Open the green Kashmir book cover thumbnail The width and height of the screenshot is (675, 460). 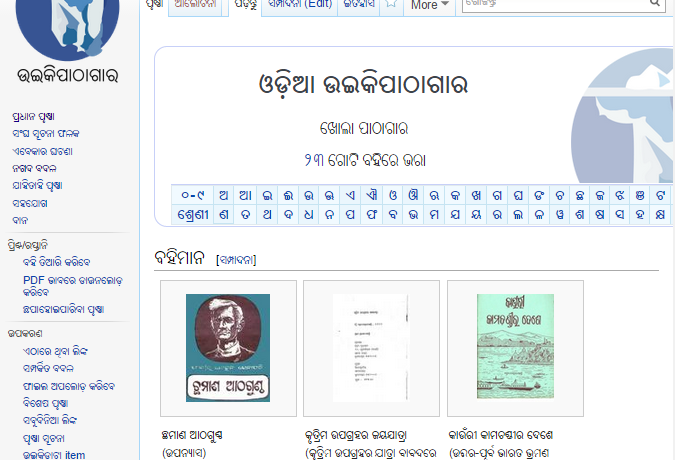(515, 348)
